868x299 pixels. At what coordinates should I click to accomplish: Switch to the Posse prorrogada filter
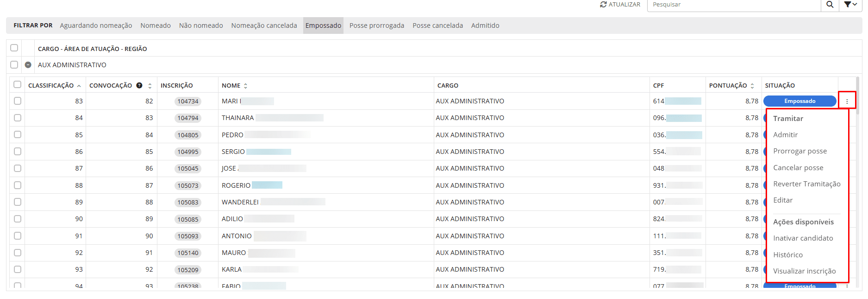pyautogui.click(x=376, y=25)
